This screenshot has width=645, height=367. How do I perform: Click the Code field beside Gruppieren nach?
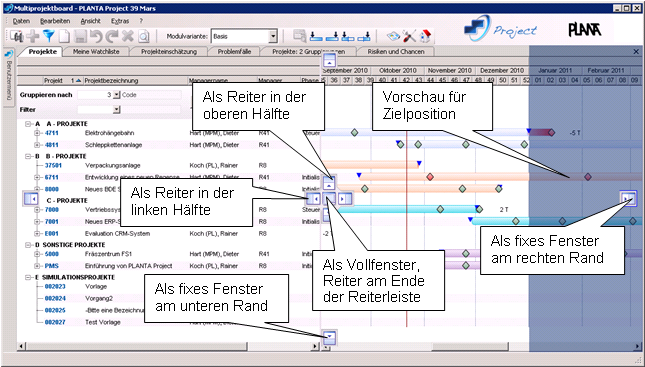pos(151,95)
